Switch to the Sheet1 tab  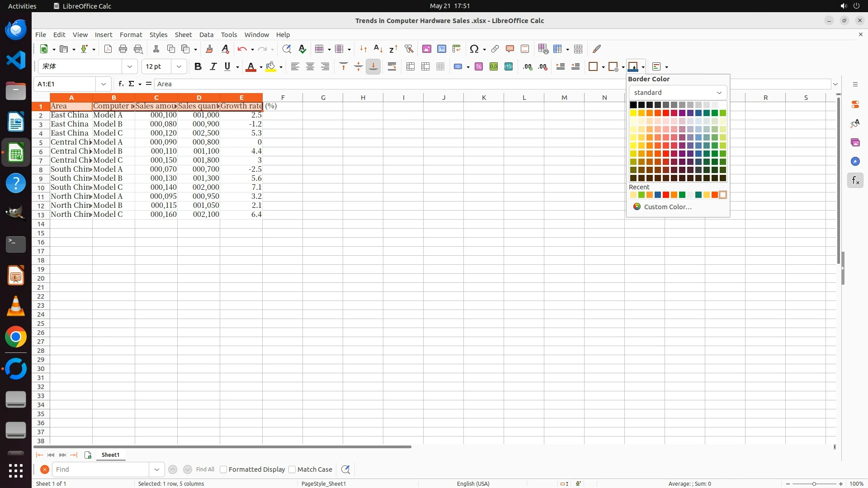pos(110,455)
